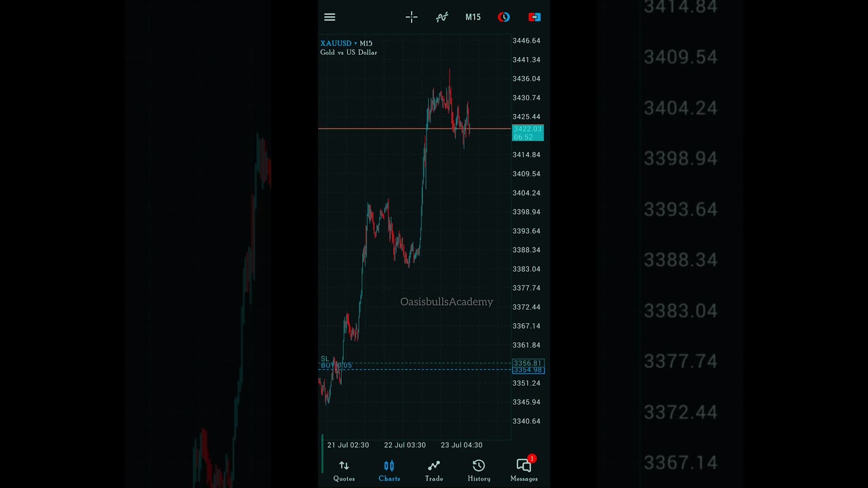Select the 3377.74 price scale label

click(x=527, y=288)
